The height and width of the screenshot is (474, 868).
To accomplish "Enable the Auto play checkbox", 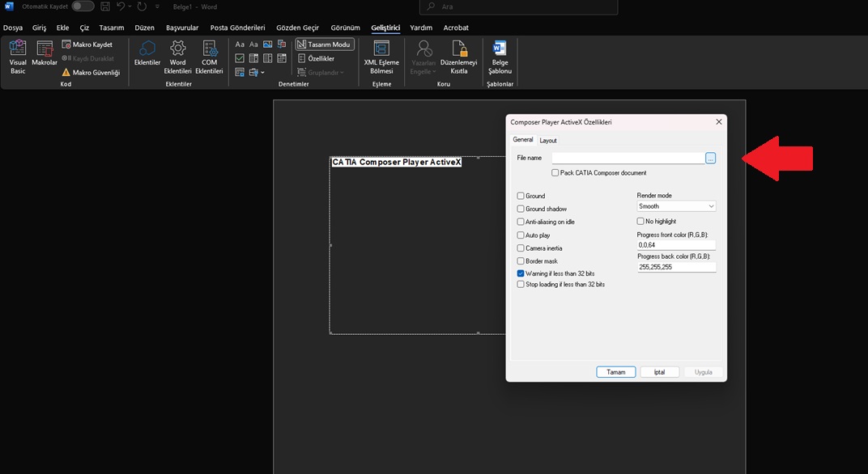I will pos(521,235).
